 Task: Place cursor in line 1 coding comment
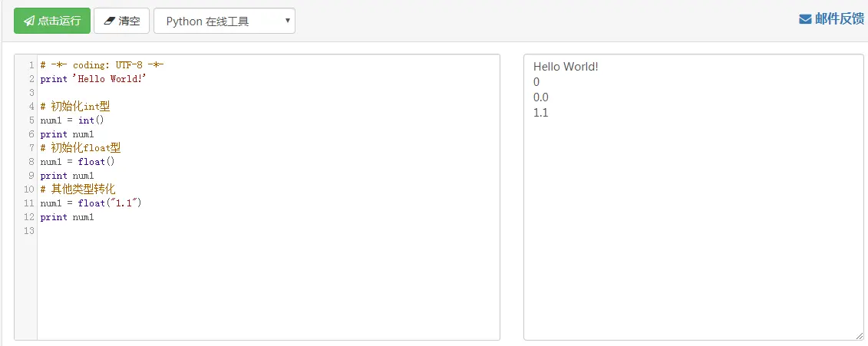coord(102,65)
